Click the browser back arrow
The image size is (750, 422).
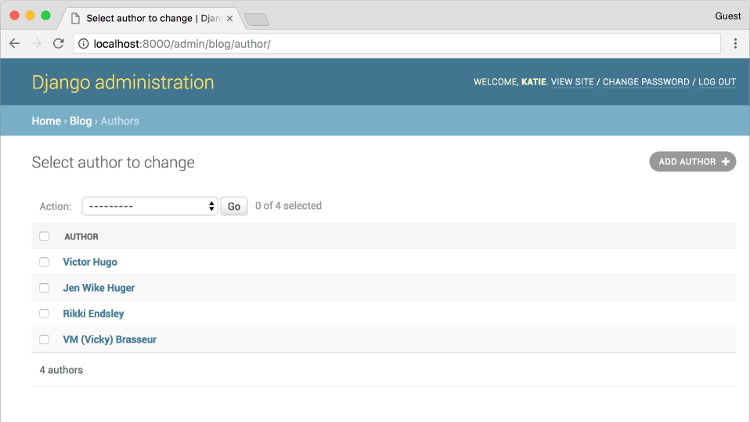(14, 44)
